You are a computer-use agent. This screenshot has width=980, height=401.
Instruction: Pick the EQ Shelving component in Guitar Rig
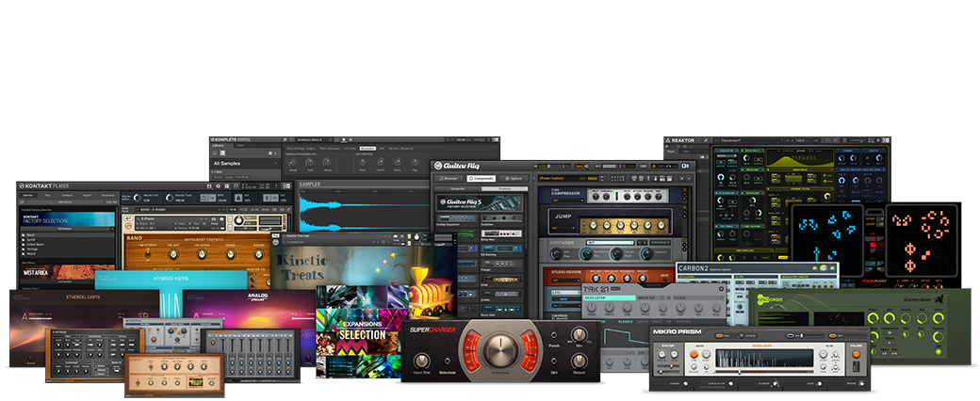click(501, 251)
